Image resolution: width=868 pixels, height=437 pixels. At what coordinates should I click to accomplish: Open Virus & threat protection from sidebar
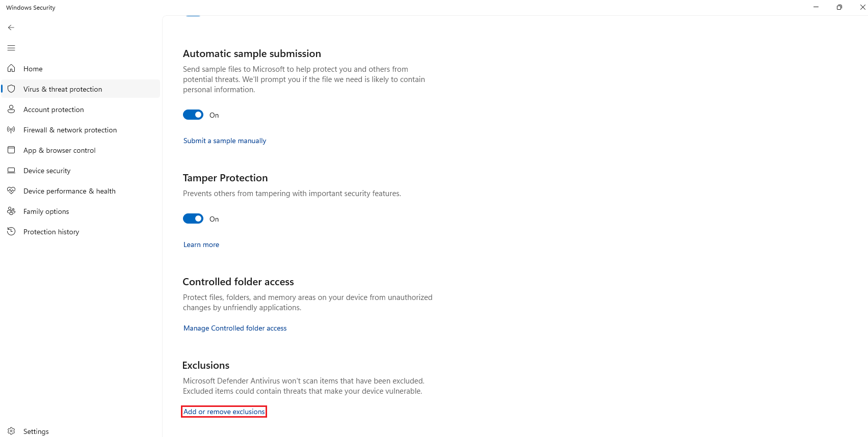62,89
